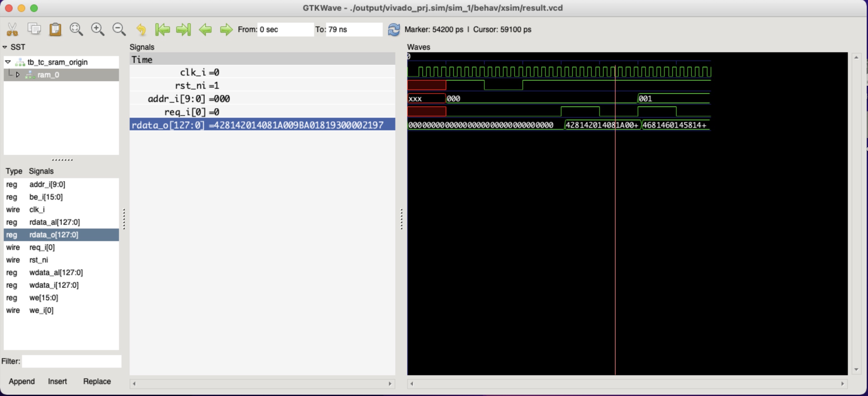This screenshot has width=868, height=396.
Task: Click the macOS yellow minimize window button
Action: (x=21, y=8)
